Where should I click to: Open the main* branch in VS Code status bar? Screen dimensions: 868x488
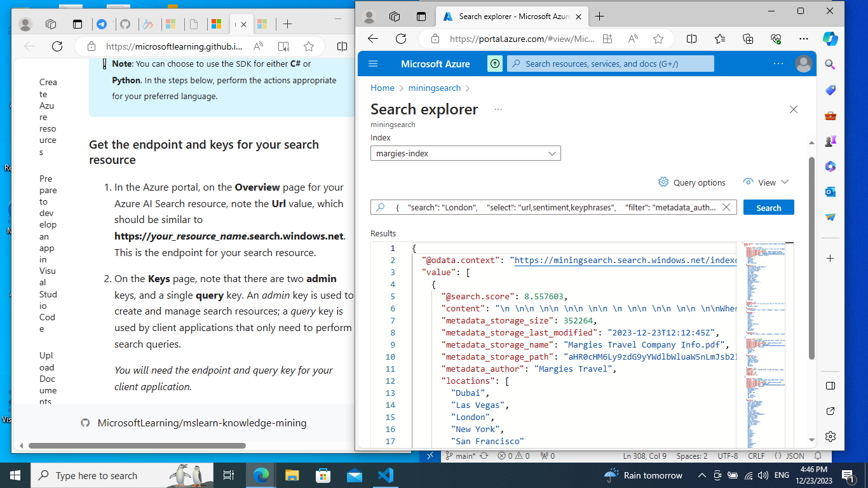461,456
